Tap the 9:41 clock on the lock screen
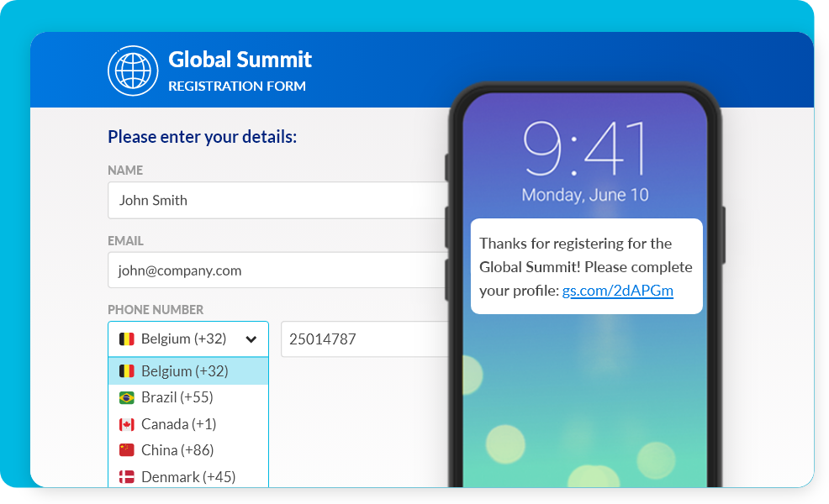Image resolution: width=829 pixels, height=504 pixels. [x=585, y=151]
